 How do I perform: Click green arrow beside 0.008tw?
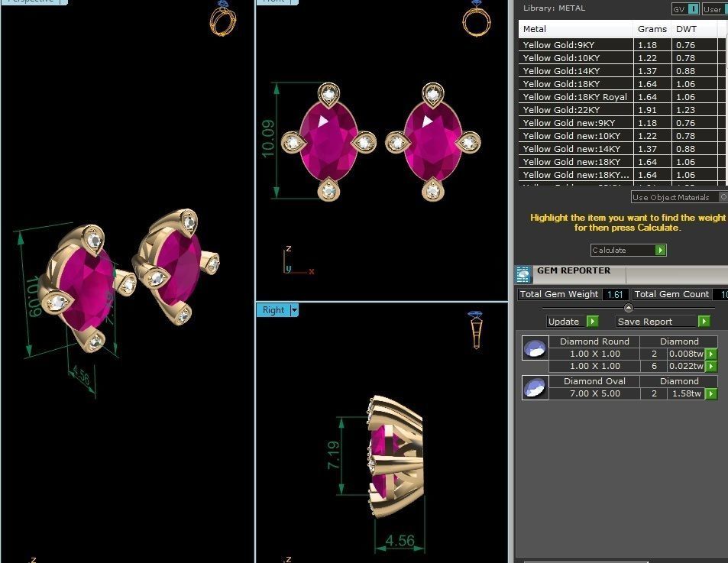[711, 354]
